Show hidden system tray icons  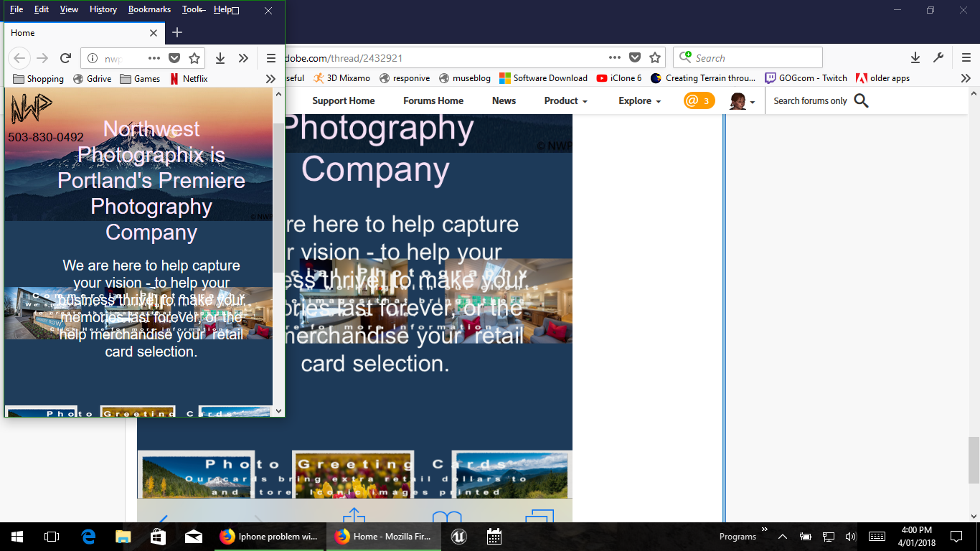coord(783,536)
